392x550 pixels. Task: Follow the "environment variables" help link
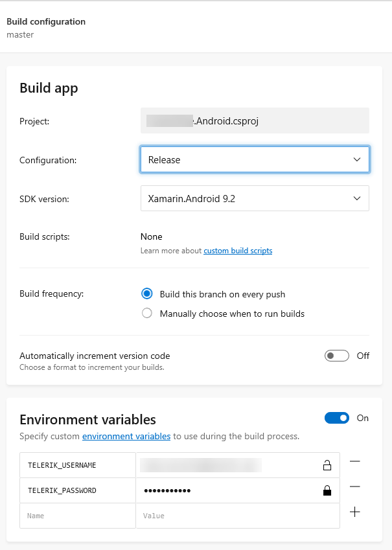tap(126, 437)
